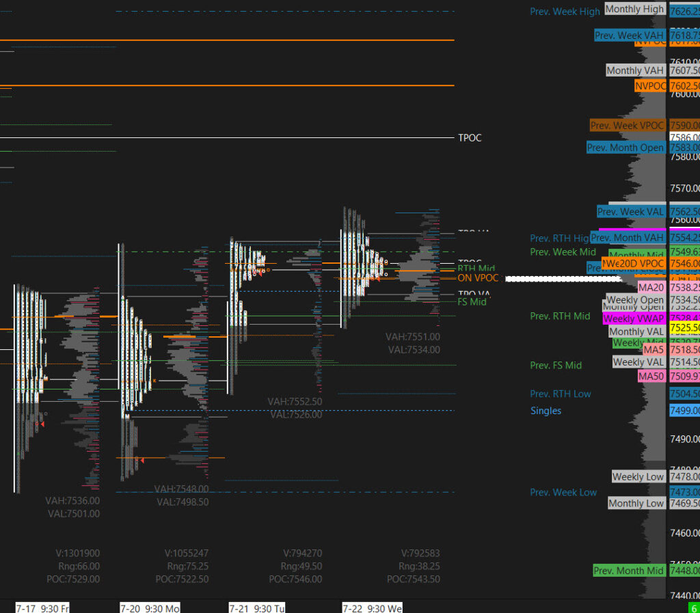Click the 'Weekly Open' label
Screen dimensions: 700x613
click(x=635, y=300)
